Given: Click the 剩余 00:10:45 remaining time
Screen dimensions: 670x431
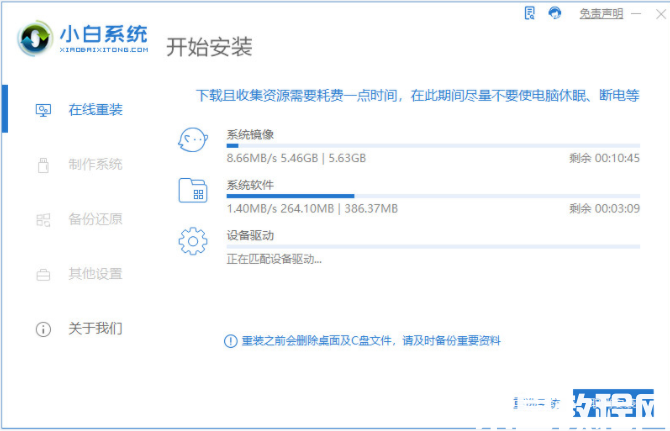Looking at the screenshot, I should [604, 158].
